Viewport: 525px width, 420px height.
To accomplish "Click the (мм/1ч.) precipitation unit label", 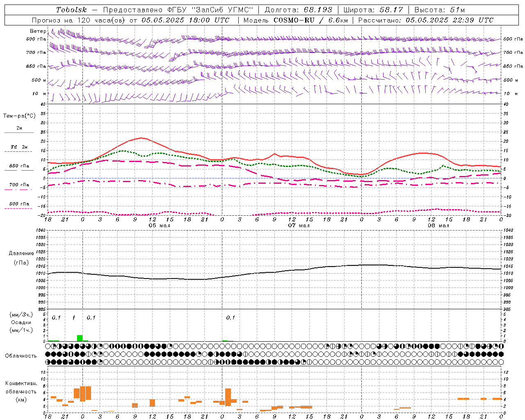I will pyautogui.click(x=21, y=330).
